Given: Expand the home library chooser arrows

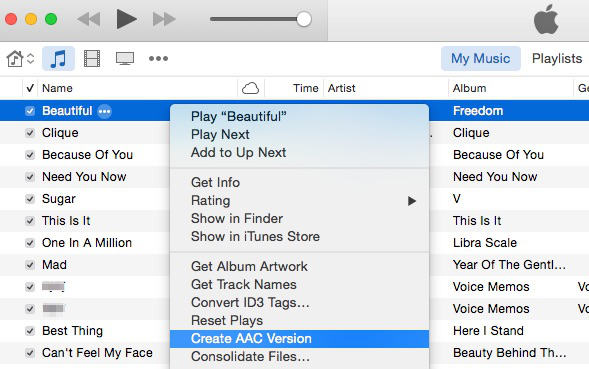Looking at the screenshot, I should 30,59.
